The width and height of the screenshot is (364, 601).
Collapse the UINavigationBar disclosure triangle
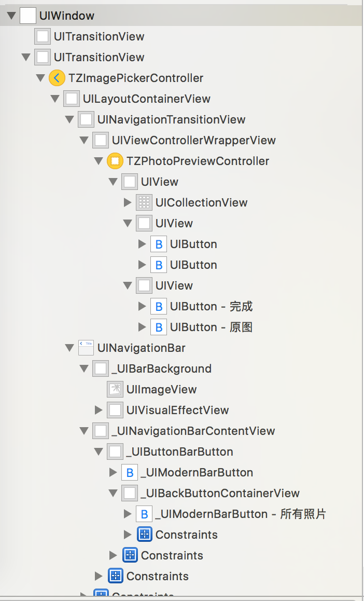[x=69, y=348]
